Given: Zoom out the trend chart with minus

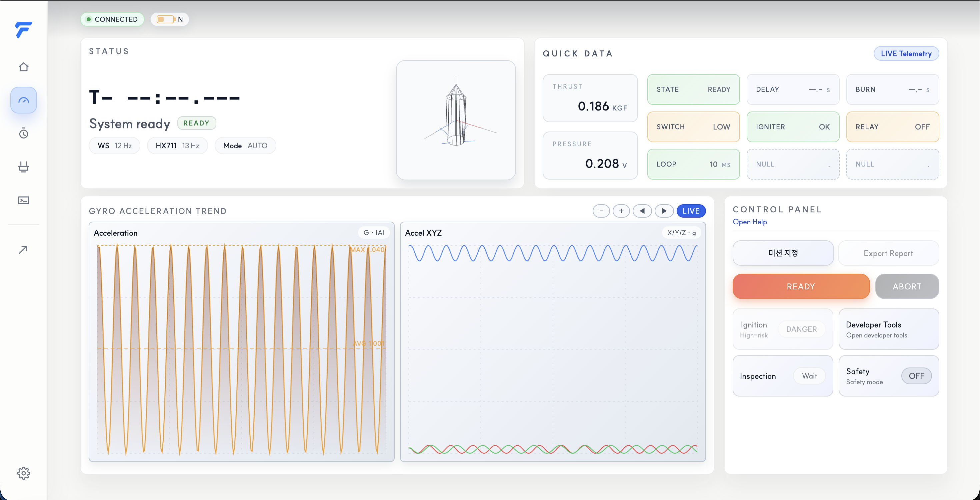Looking at the screenshot, I should [601, 211].
